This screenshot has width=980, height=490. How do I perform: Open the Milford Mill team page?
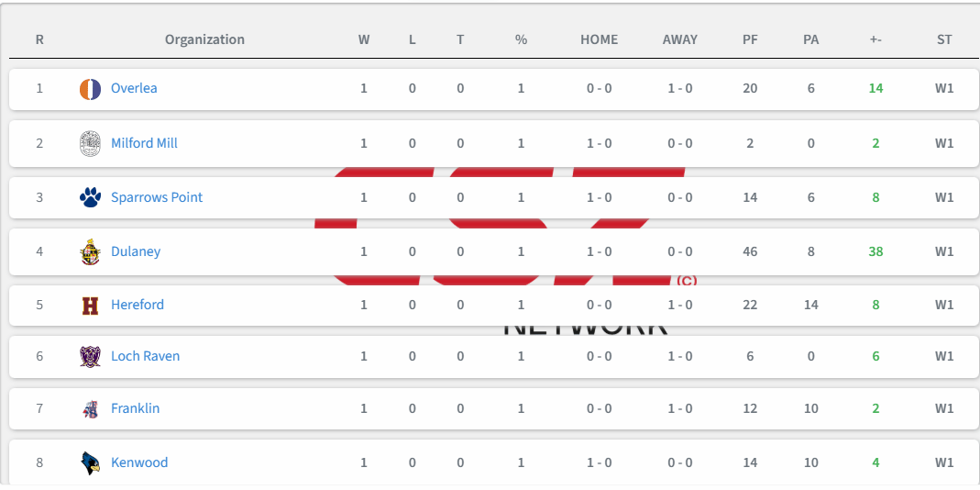coord(144,143)
